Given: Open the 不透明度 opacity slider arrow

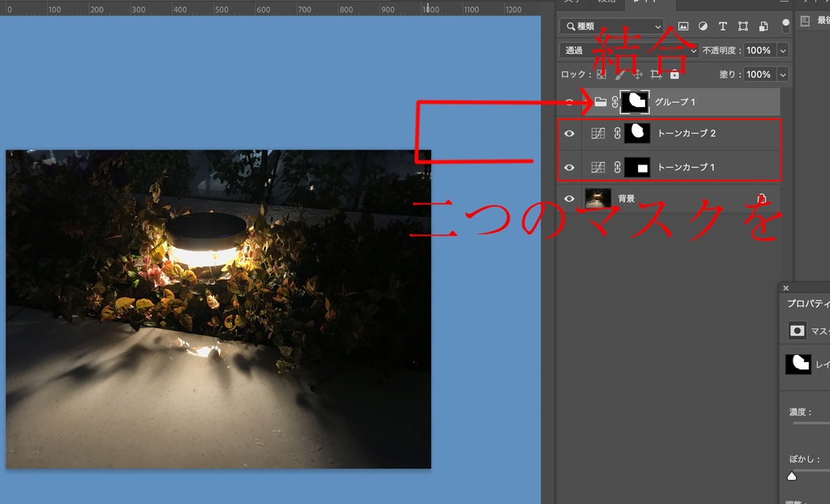Looking at the screenshot, I should [x=783, y=50].
